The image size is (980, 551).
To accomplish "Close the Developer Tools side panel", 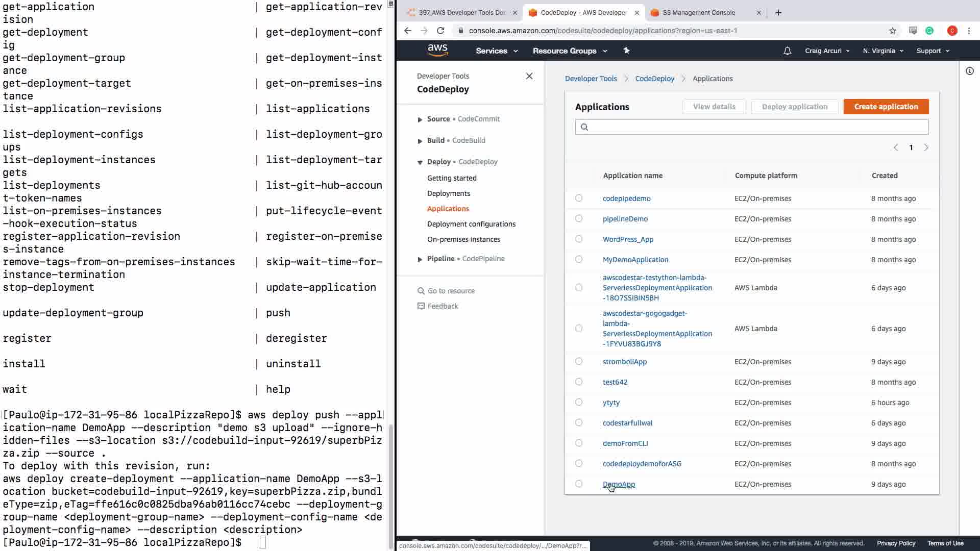I will (x=529, y=76).
